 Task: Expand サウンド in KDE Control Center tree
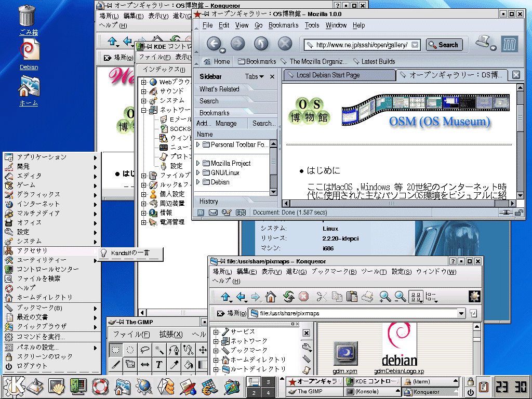click(x=143, y=91)
